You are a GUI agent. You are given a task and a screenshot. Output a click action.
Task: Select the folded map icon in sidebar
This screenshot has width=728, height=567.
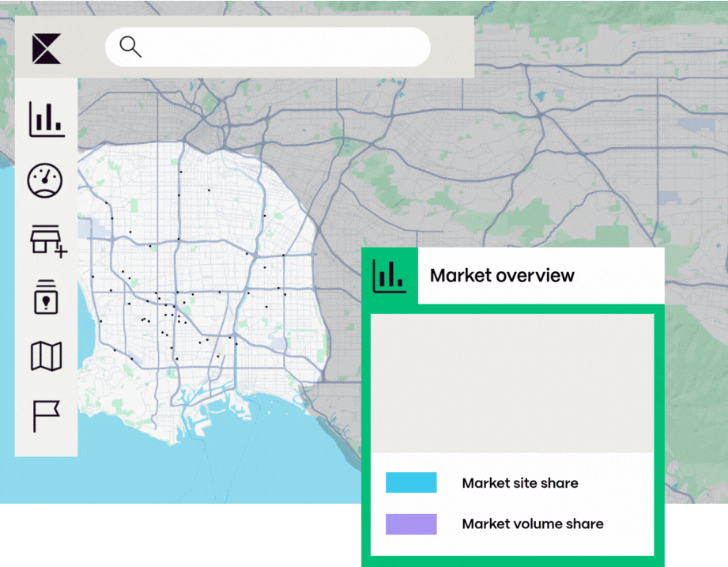46,357
